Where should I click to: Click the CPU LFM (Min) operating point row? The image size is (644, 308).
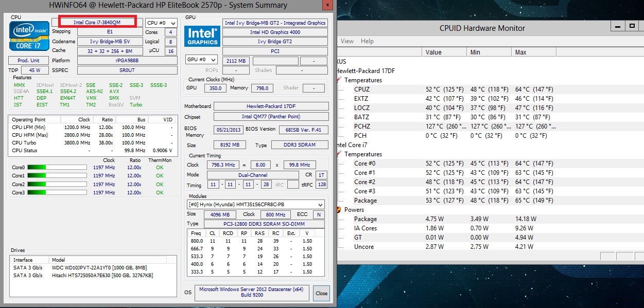pos(93,127)
